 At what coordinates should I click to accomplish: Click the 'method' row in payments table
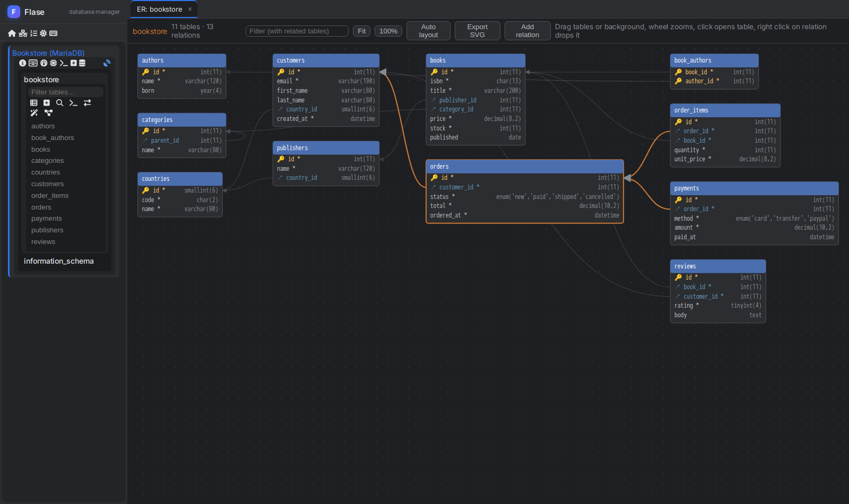point(754,219)
